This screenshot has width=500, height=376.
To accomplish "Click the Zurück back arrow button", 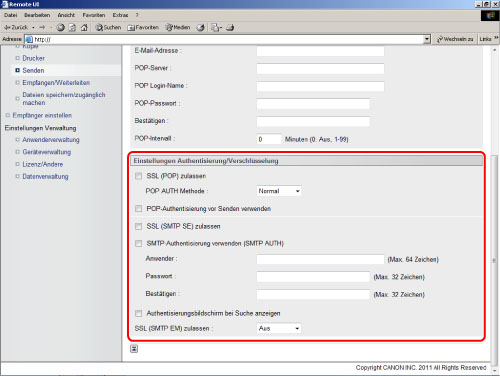I will pos(16,27).
